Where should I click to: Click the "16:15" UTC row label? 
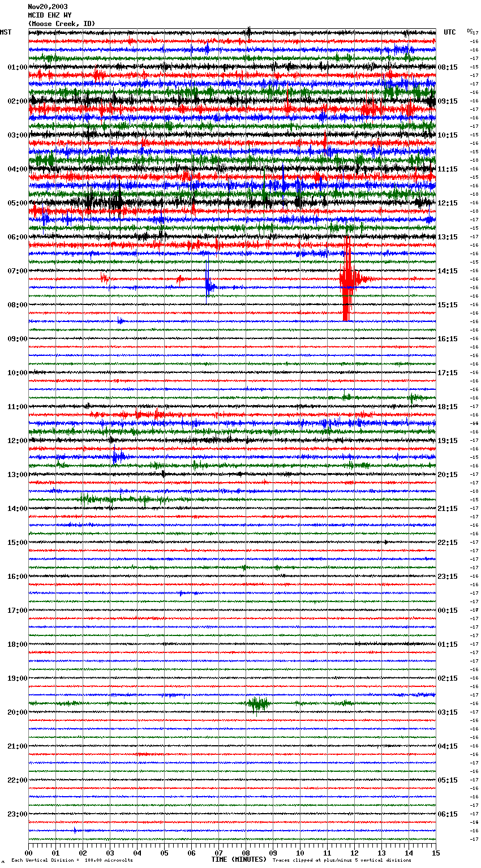click(x=448, y=339)
